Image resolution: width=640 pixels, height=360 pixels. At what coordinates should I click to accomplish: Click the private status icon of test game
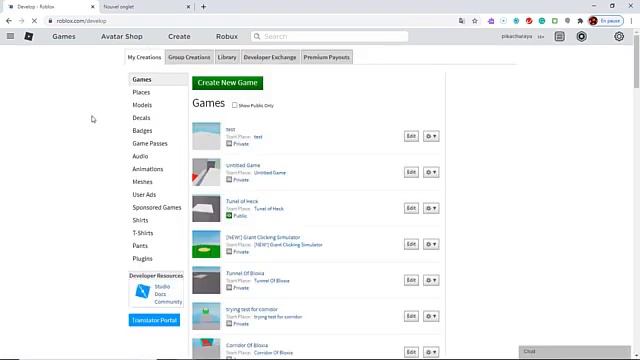tap(229, 144)
